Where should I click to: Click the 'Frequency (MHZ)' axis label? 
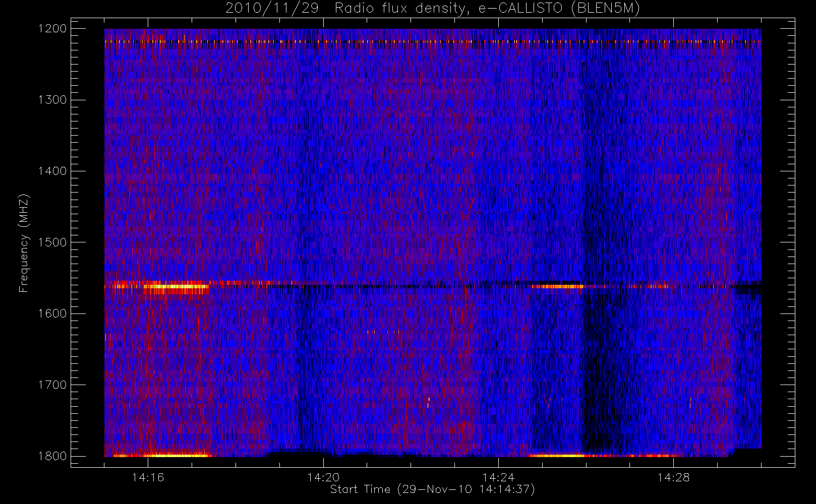(x=24, y=243)
